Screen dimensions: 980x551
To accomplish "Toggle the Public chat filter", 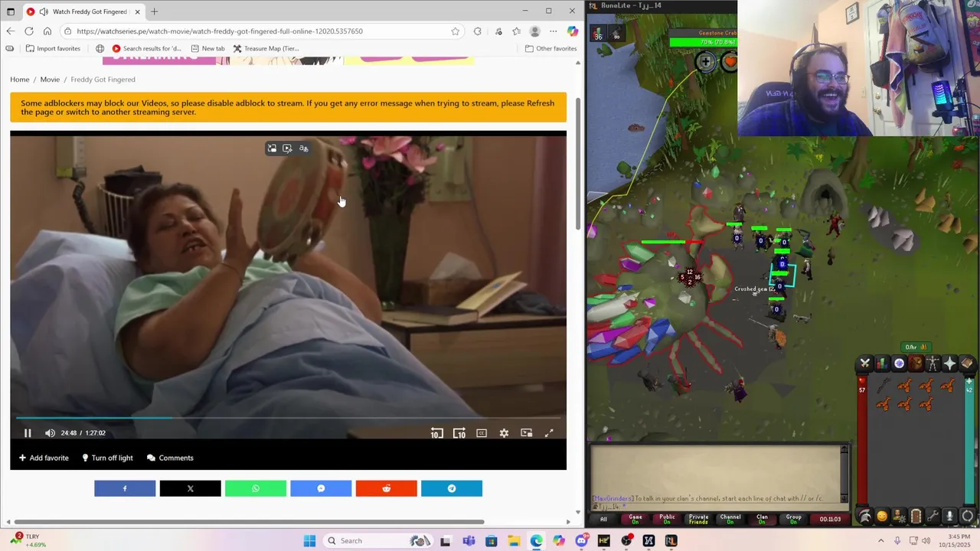I will (x=668, y=519).
